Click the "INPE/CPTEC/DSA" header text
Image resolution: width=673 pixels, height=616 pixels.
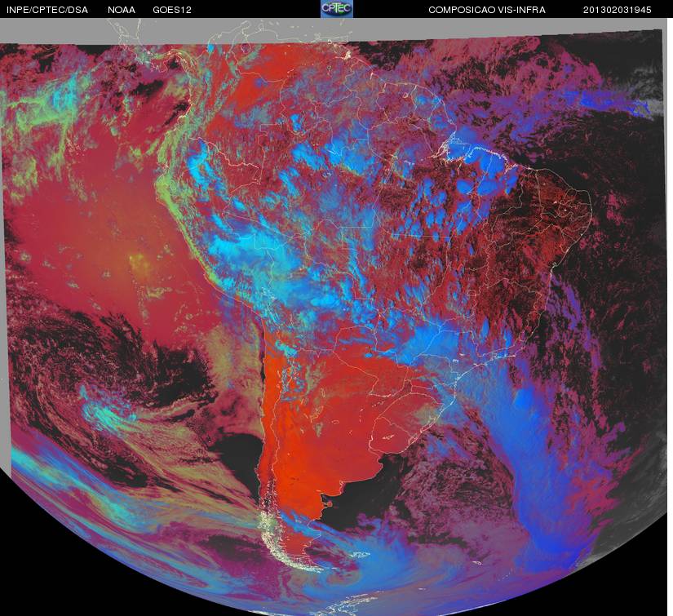[x=47, y=10]
